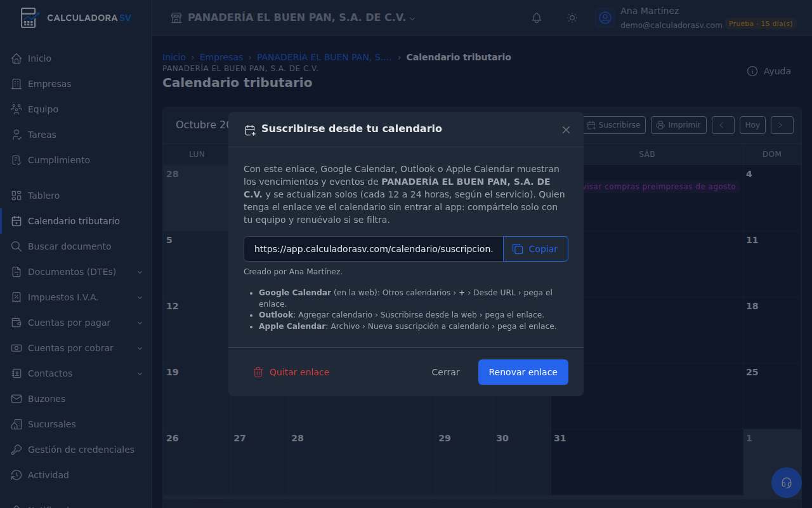Expand the Contactos submenu
Screen dimensions: 812x508
76,373
